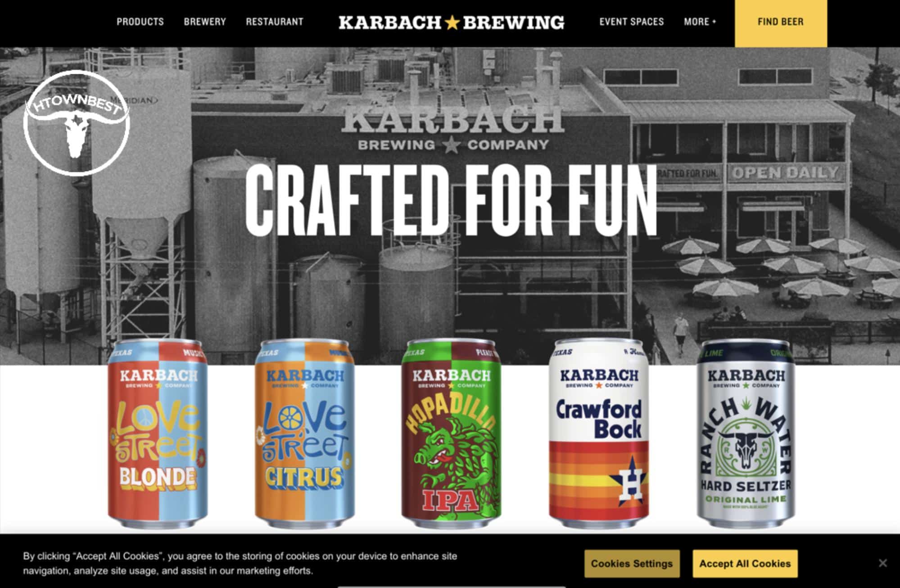Dismiss cookie banner with X icon
This screenshot has width=900, height=588.
[x=882, y=563]
